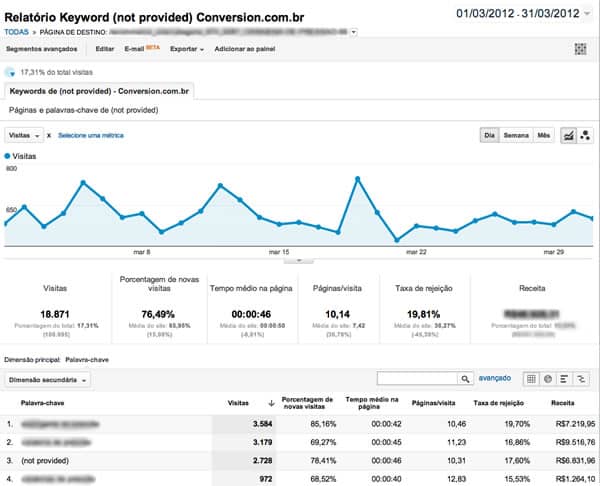This screenshot has height=486, width=600.
Task: Toggle the Dia chart granularity
Action: click(489, 135)
